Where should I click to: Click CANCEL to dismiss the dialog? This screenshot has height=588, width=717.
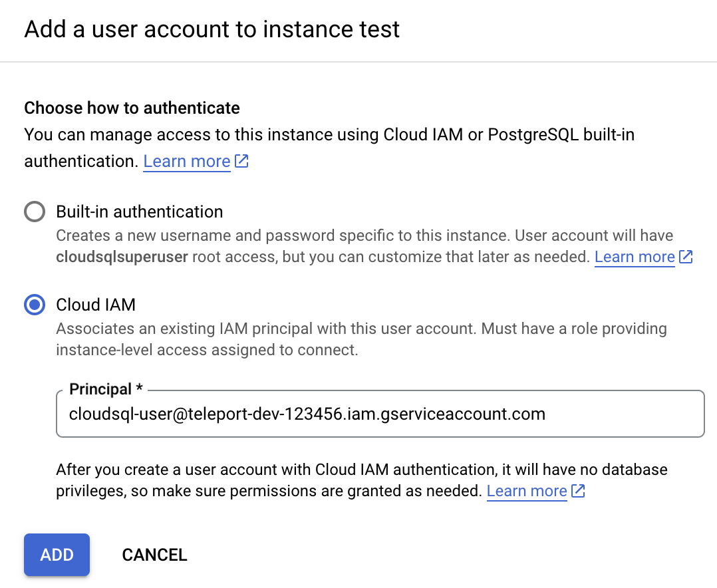(154, 554)
